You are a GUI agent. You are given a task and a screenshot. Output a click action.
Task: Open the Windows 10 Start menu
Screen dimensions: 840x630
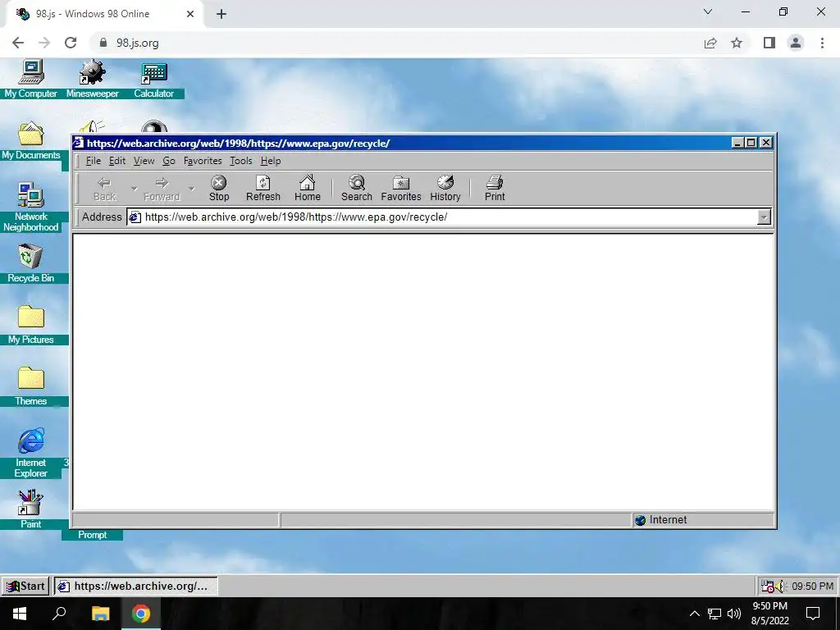tap(20, 614)
